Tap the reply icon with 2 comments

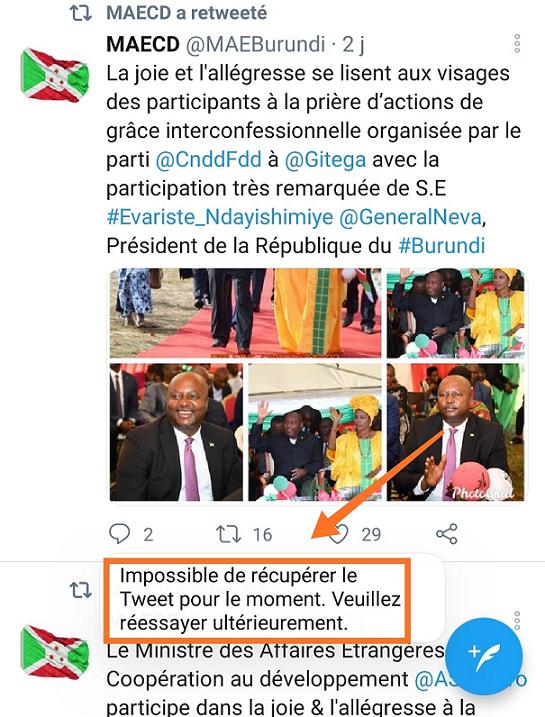coord(120,533)
